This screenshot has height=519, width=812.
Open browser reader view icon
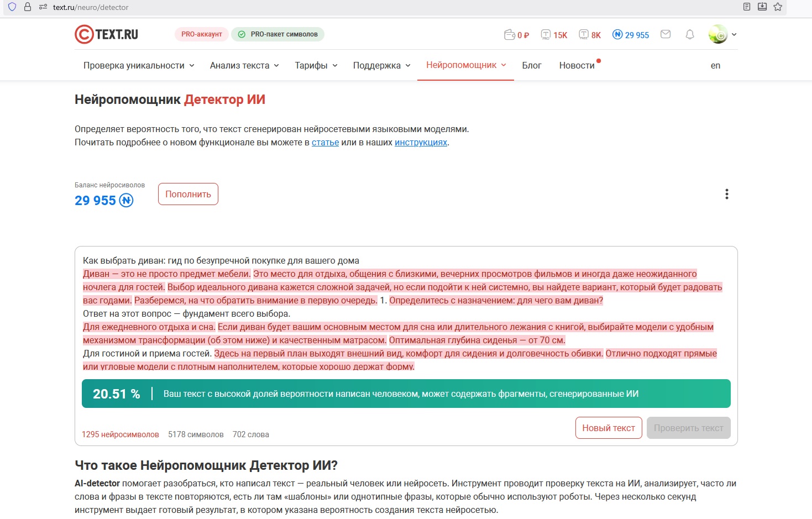pyautogui.click(x=747, y=7)
